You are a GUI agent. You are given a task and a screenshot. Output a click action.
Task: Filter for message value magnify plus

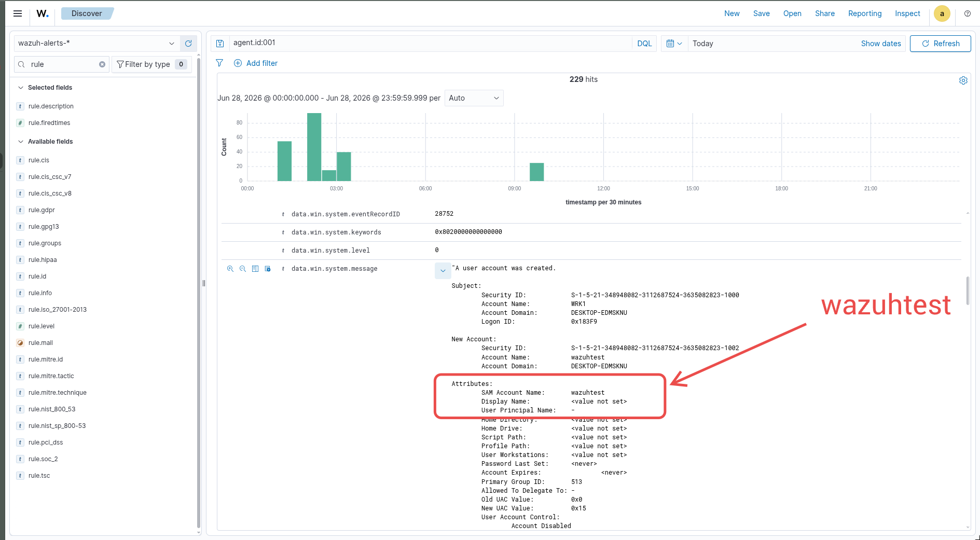(230, 269)
